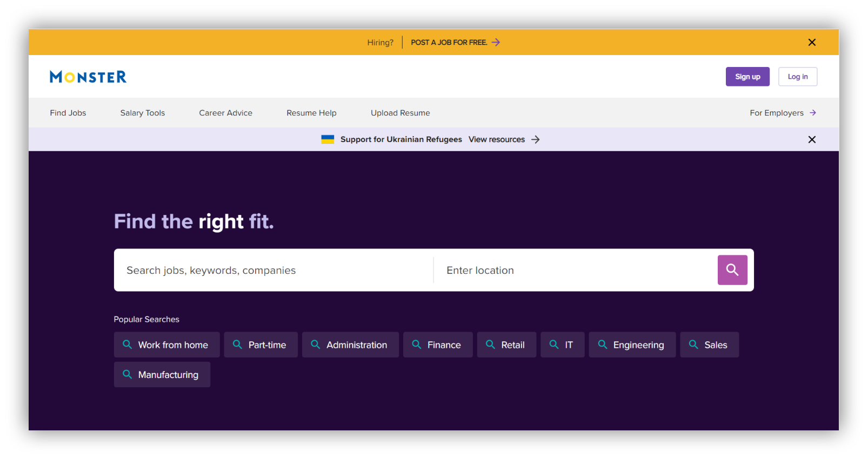Select the Administration popular search
This screenshot has height=459, width=868.
350,345
